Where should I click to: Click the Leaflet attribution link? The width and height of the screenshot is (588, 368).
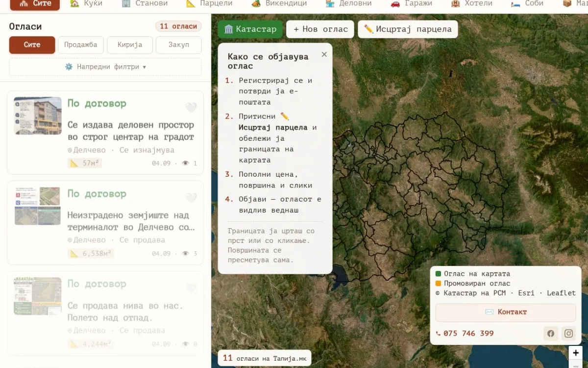[x=561, y=293]
